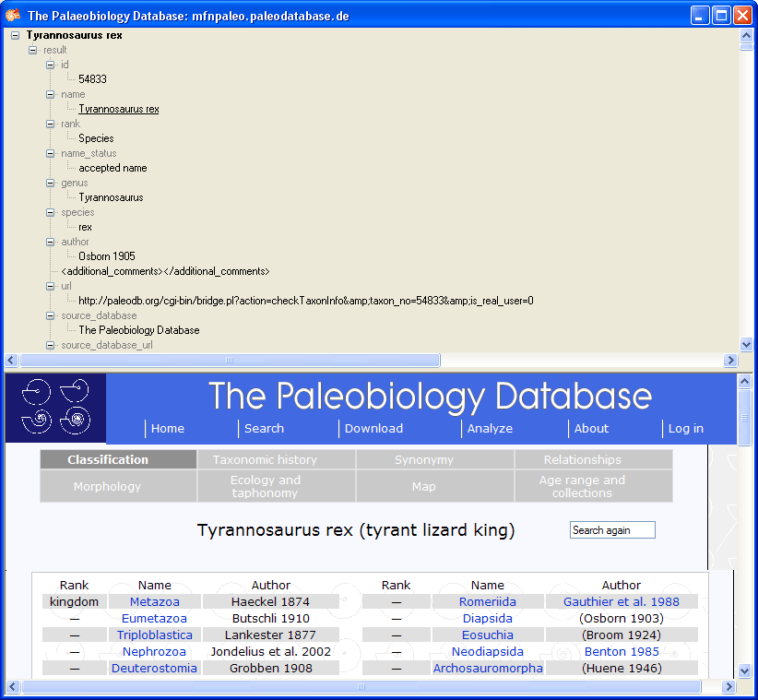Collapse the author node in tree
This screenshot has width=758, height=700.
coord(52,242)
